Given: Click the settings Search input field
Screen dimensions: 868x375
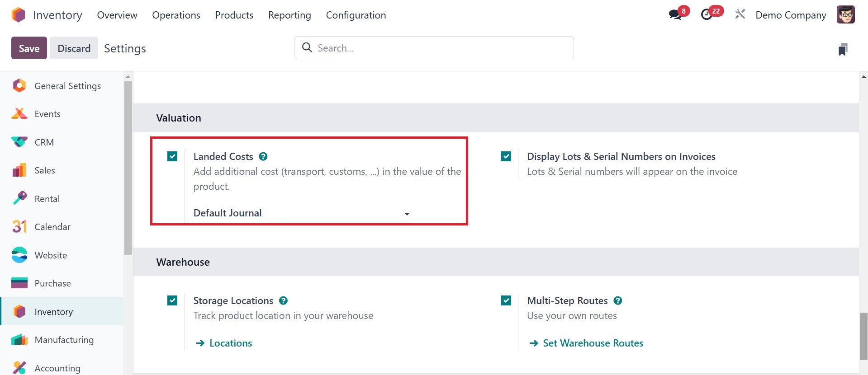Looking at the screenshot, I should 434,48.
